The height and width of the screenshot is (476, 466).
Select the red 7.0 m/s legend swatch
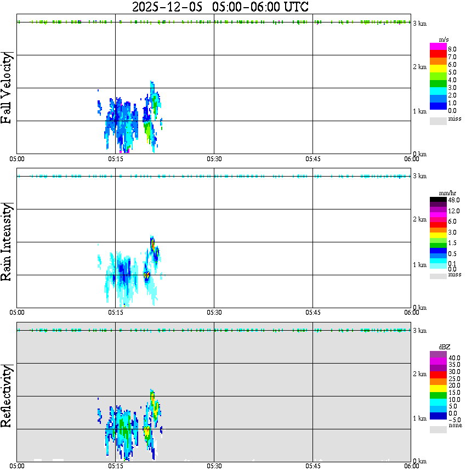pyautogui.click(x=438, y=54)
